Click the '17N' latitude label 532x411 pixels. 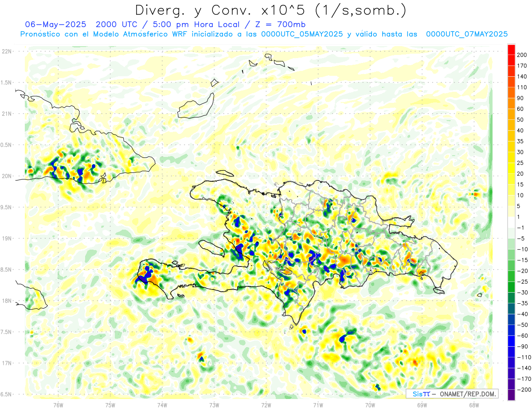tap(7, 363)
